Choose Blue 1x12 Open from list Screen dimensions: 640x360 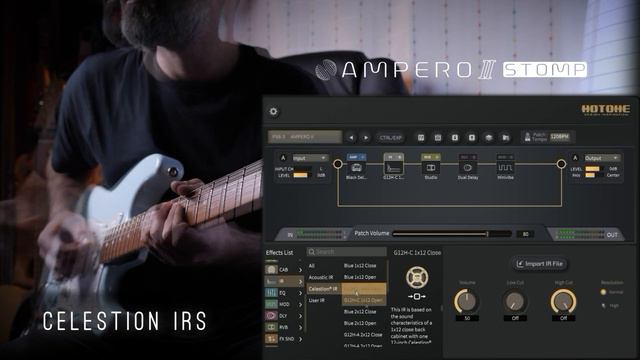pyautogui.click(x=360, y=277)
